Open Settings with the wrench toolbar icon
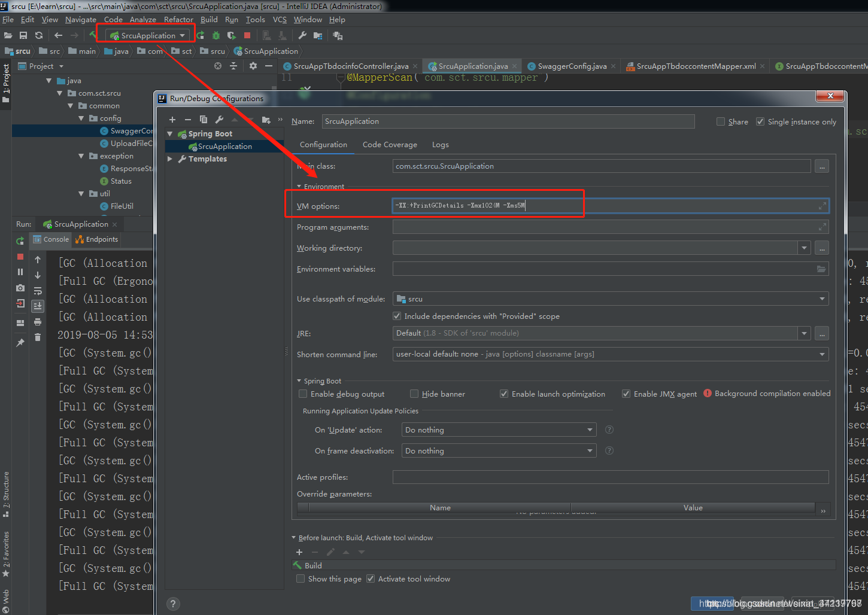 click(x=302, y=36)
